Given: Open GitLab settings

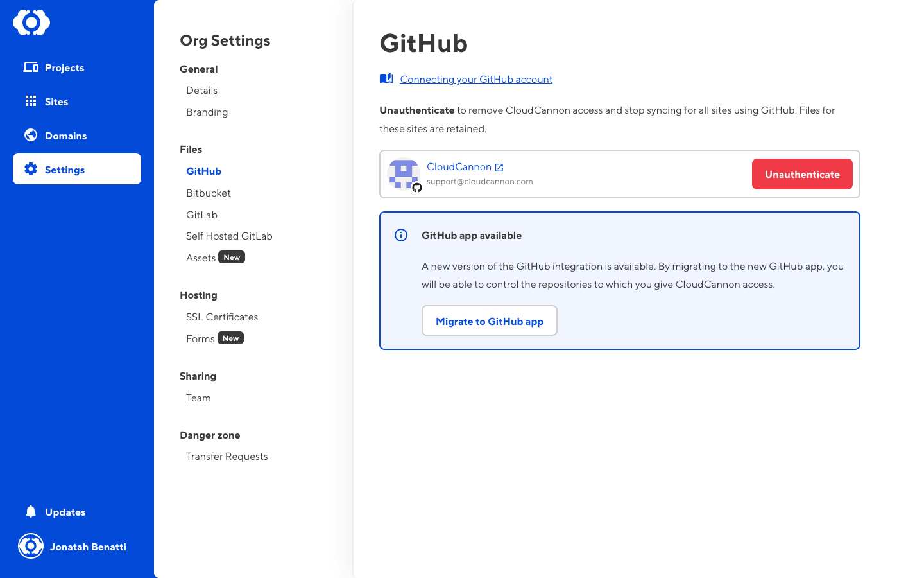Looking at the screenshot, I should point(201,215).
